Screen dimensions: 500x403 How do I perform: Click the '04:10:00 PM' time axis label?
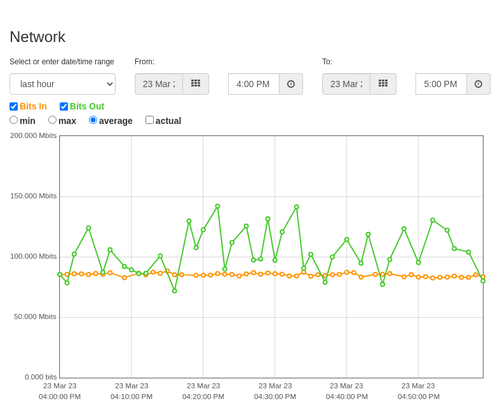tap(131, 397)
